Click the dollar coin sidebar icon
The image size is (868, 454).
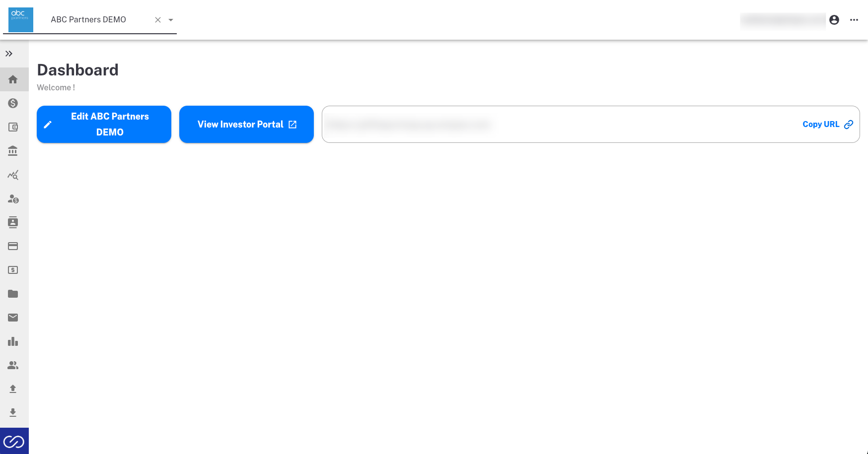[x=13, y=103]
